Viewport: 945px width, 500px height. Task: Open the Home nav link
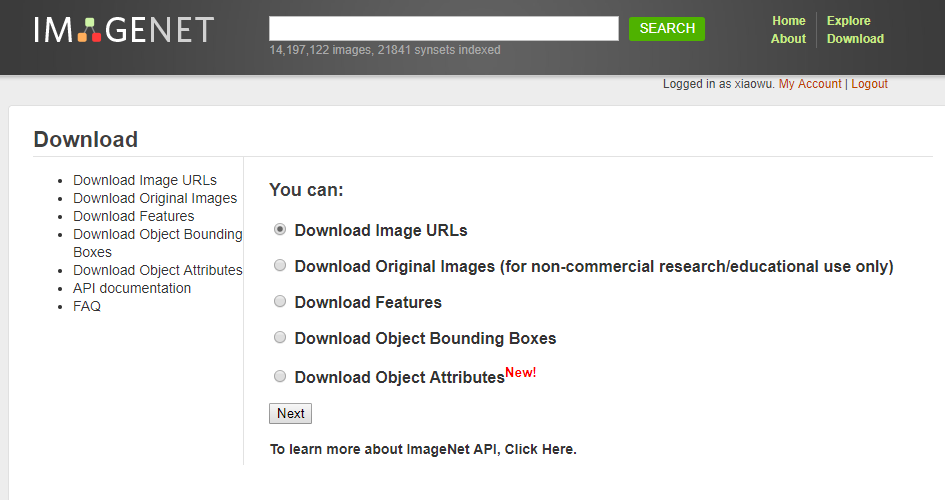tap(788, 20)
